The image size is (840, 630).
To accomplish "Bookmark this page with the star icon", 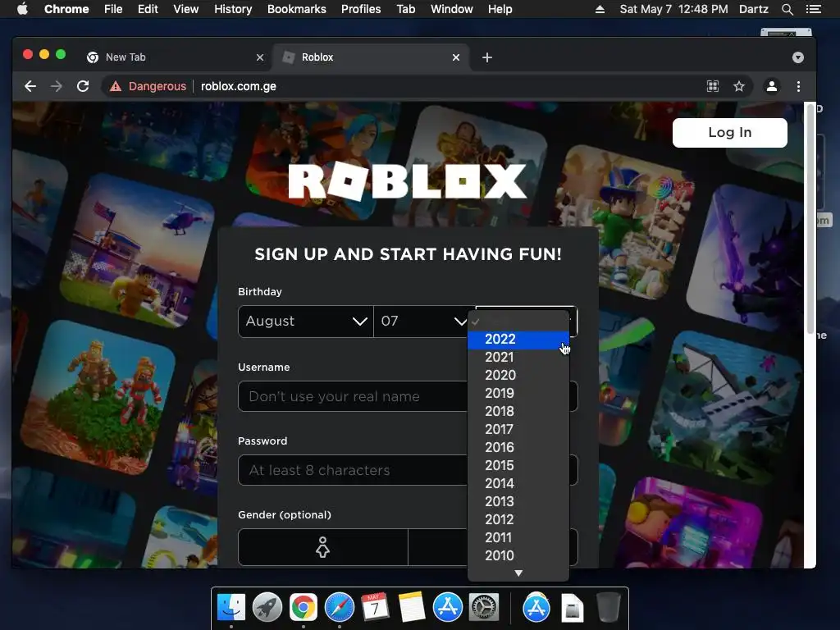I will pyautogui.click(x=739, y=86).
